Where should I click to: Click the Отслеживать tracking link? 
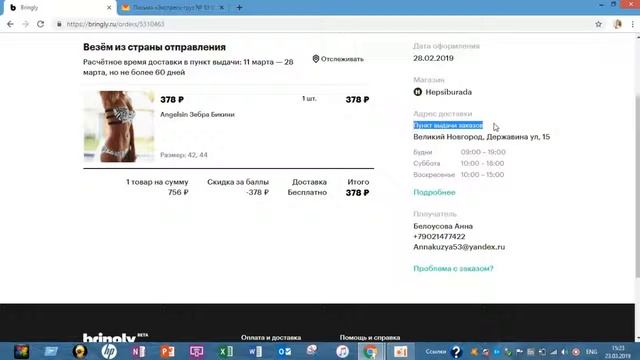point(342,59)
